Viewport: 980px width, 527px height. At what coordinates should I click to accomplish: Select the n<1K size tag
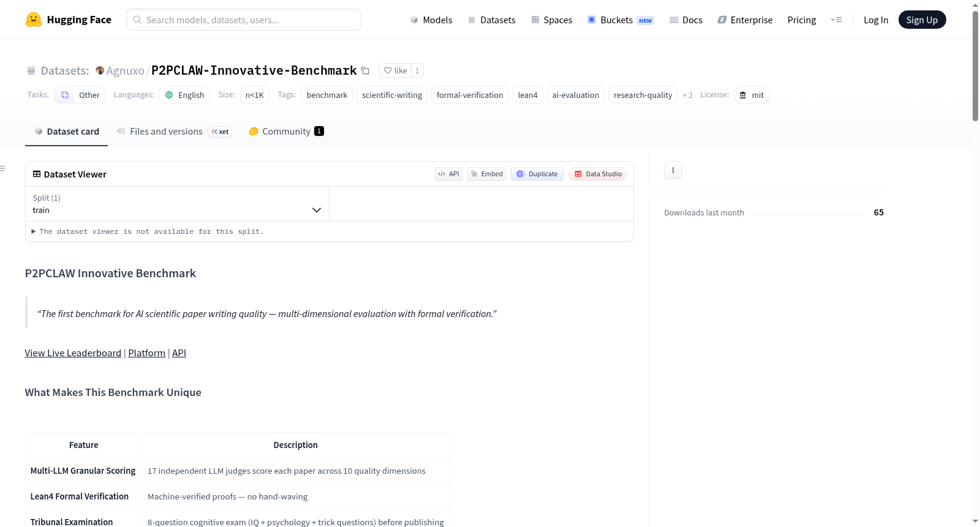255,95
